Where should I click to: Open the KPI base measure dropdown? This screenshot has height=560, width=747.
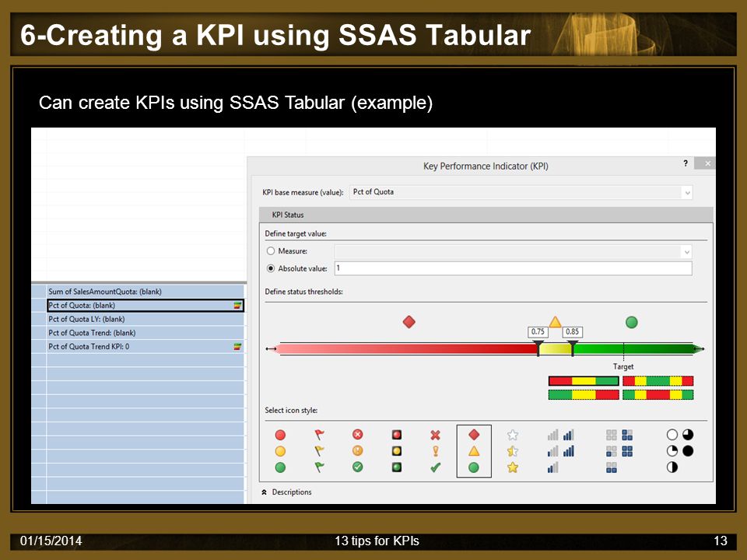click(x=687, y=193)
